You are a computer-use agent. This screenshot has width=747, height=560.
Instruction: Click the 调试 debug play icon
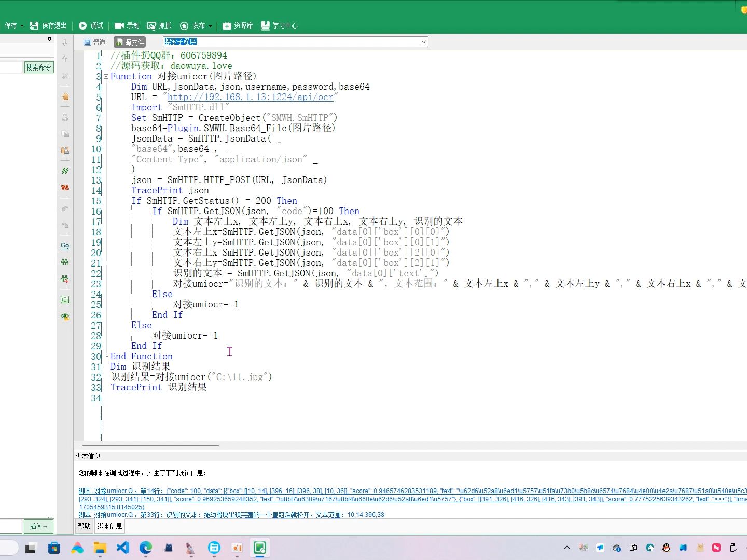(82, 25)
